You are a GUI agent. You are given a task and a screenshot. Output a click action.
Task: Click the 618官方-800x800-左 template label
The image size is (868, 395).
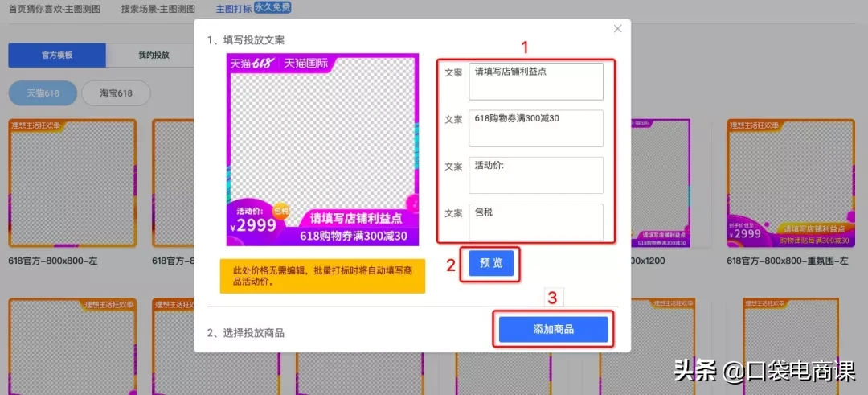[x=53, y=261]
